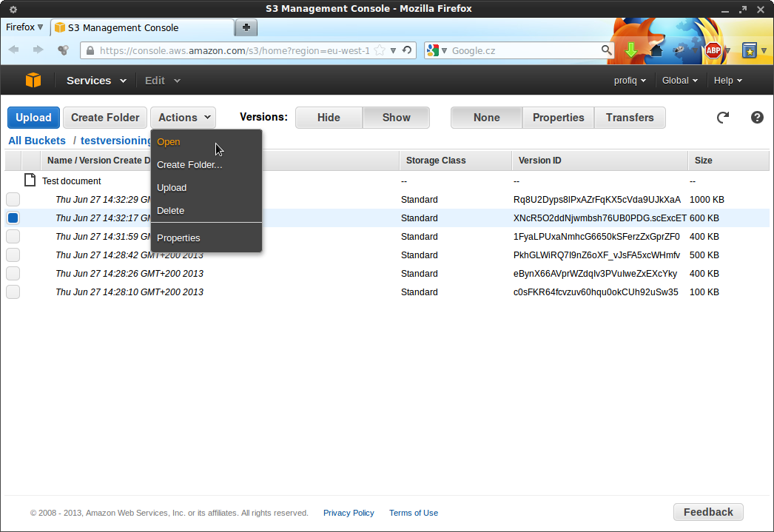Click the reload page icon in address bar
This screenshot has height=532, width=774.
tap(407, 50)
